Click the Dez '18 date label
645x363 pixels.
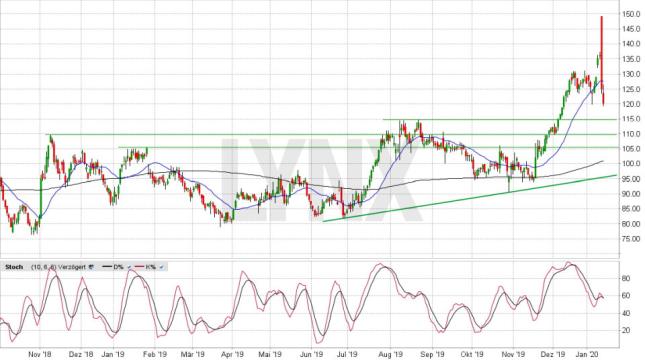click(x=81, y=354)
